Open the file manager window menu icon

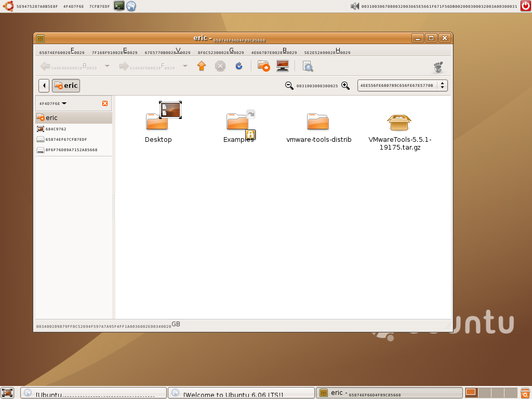41,38
